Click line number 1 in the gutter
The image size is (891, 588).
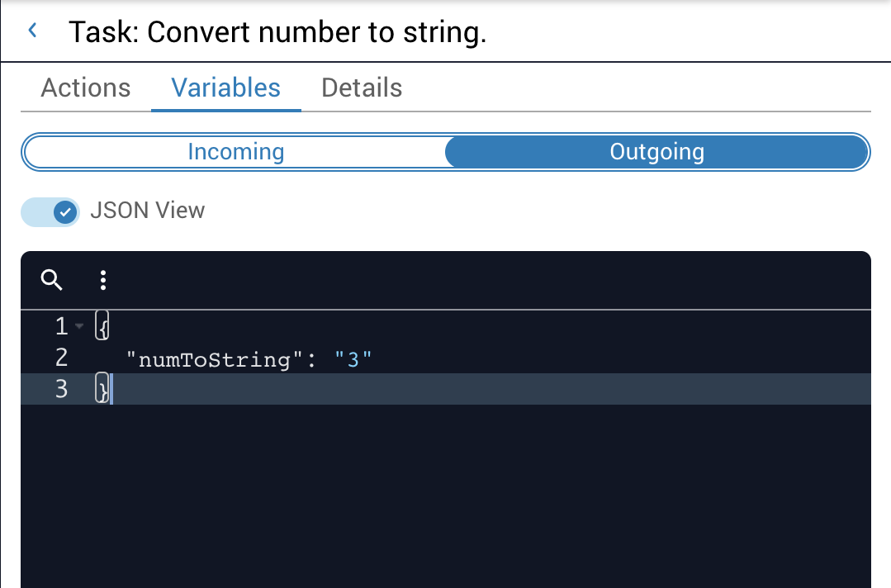61,327
